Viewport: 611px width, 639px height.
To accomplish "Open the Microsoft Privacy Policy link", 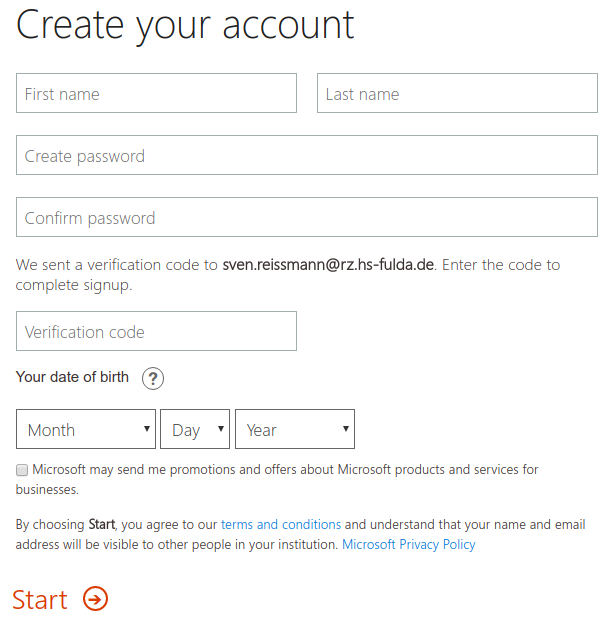I will coord(409,545).
